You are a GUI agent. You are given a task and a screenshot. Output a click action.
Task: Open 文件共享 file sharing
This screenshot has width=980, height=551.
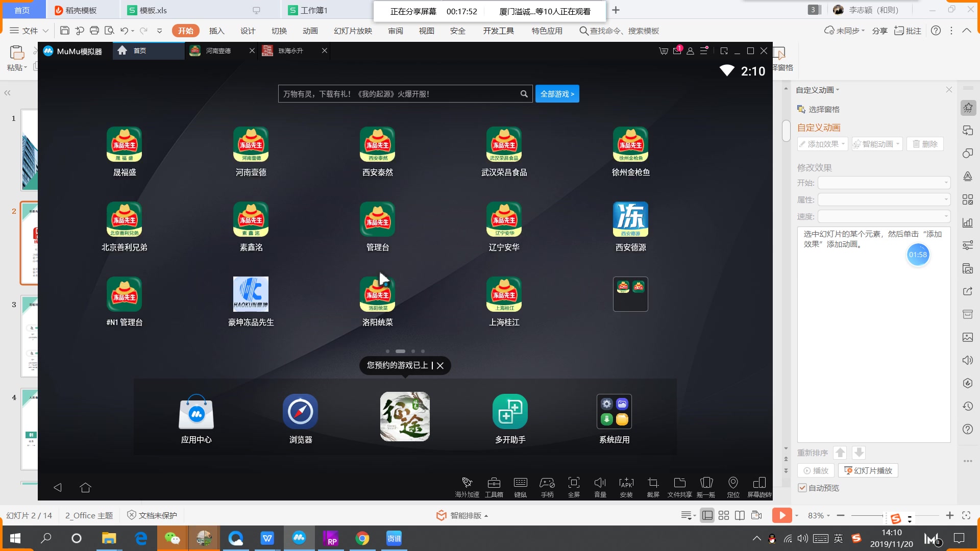[x=680, y=487]
